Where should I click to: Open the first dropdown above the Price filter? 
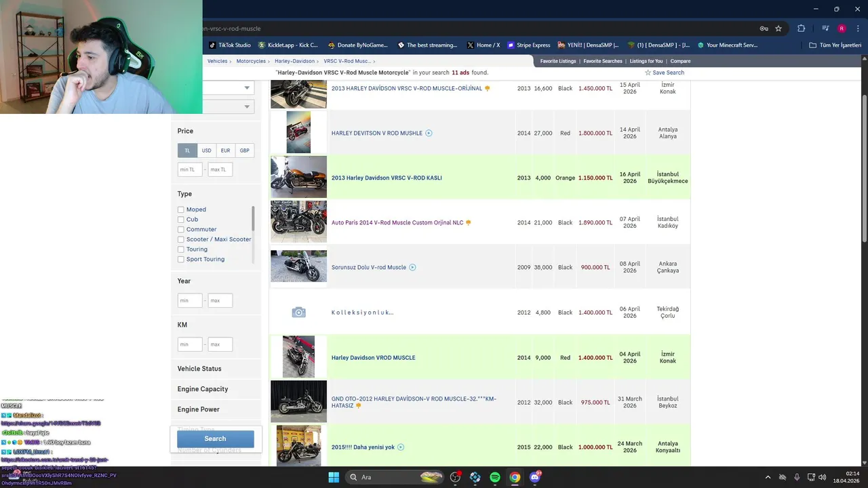228,87
